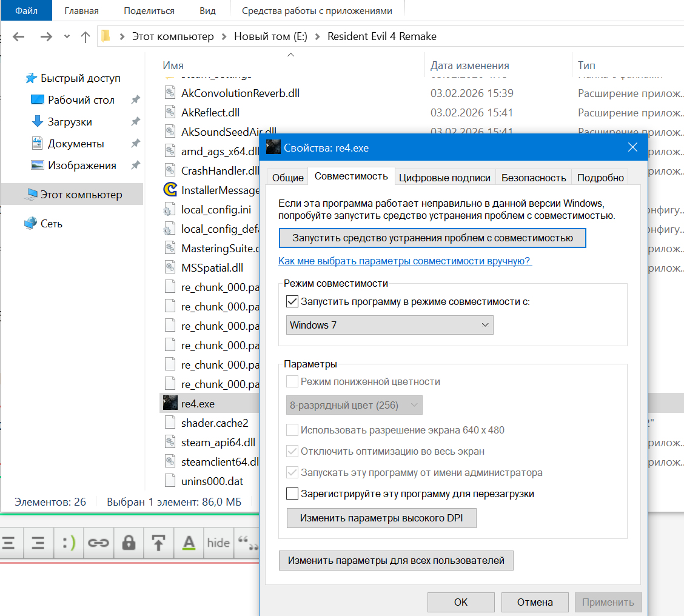Image resolution: width=684 pixels, height=616 pixels.
Task: Open the Windows 7 compatibility dropdown
Action: pyautogui.click(x=389, y=325)
